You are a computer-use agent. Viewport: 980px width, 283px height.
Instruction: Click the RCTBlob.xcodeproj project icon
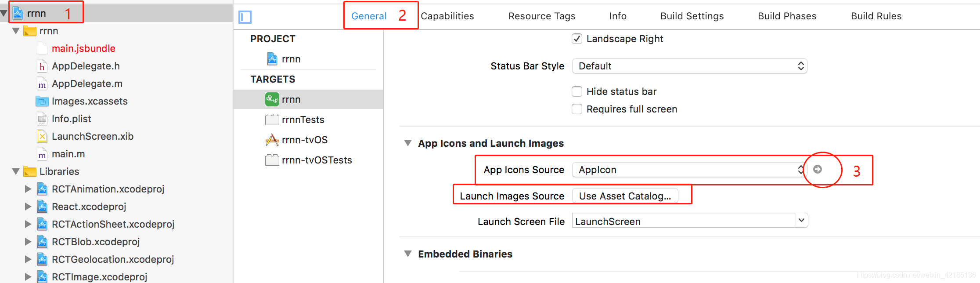(x=42, y=242)
